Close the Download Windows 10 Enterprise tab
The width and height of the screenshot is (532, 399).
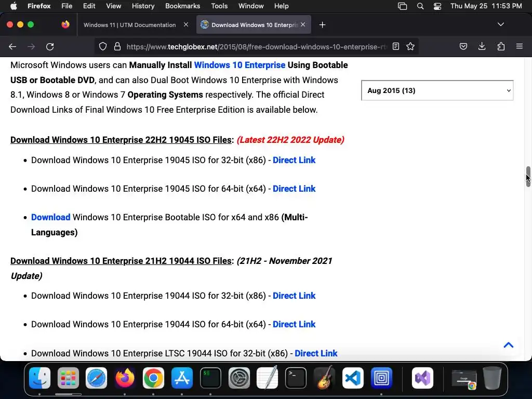click(303, 24)
